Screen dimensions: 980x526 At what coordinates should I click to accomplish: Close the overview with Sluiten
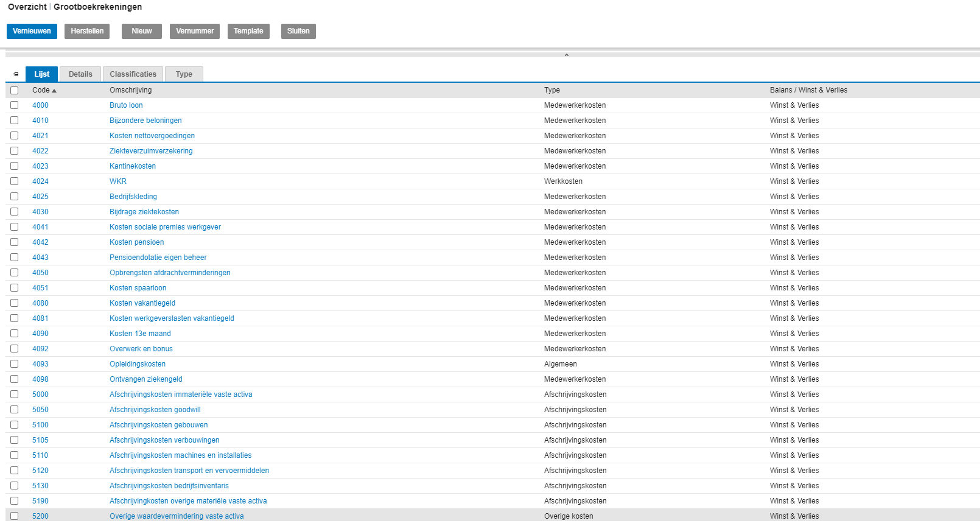298,31
